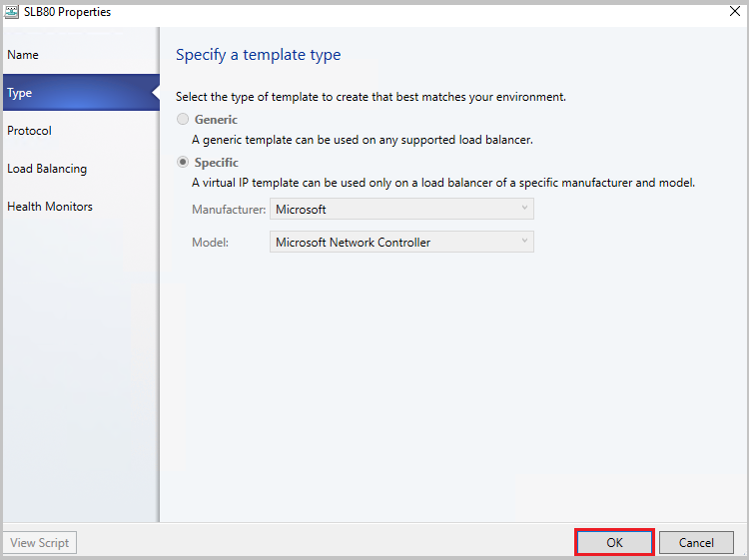
Task: Switch to the Load Balancing page
Action: [x=81, y=169]
